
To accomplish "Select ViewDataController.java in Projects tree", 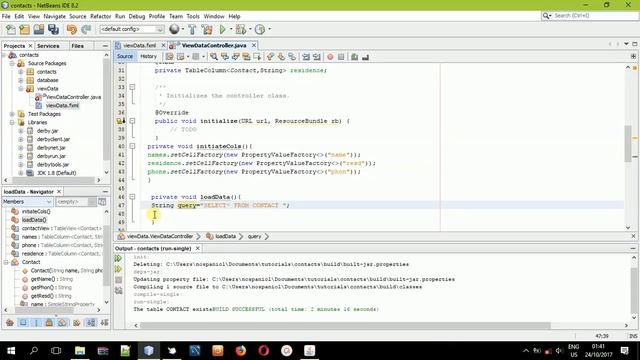I will pos(73,97).
